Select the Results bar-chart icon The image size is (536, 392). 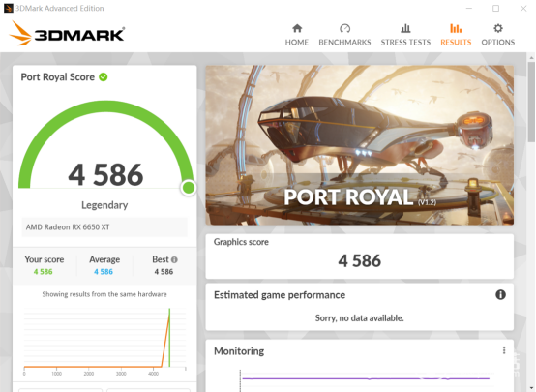456,28
